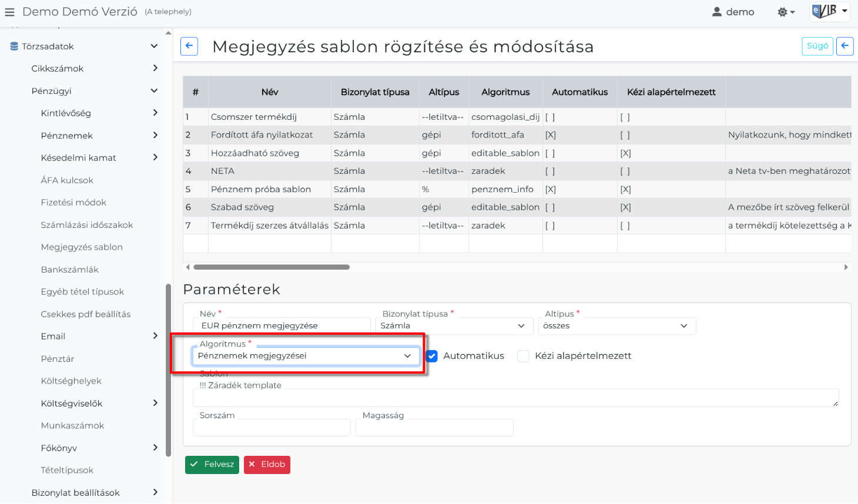Click the red Eldob button
This screenshot has width=858, height=504.
click(267, 465)
